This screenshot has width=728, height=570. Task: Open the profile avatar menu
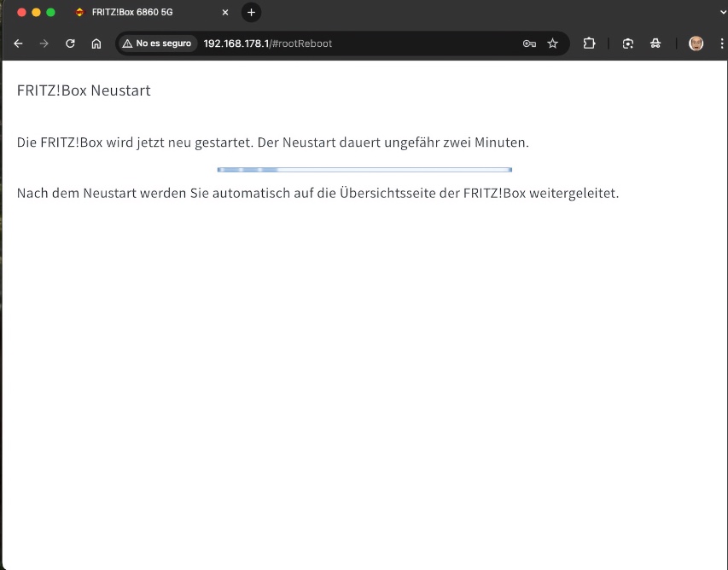point(696,44)
